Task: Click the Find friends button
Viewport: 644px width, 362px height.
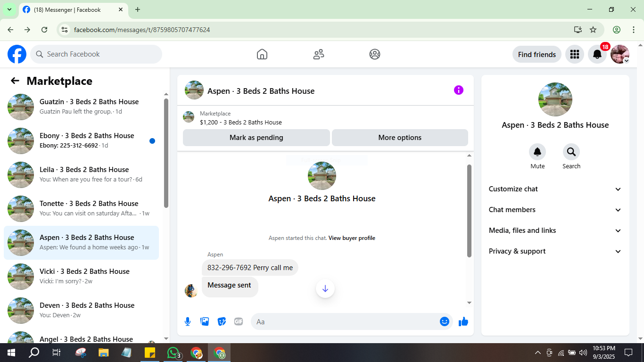Action: 537,54
